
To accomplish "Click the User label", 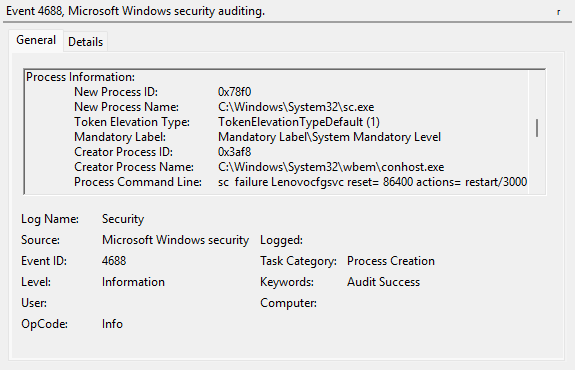I will (x=34, y=303).
